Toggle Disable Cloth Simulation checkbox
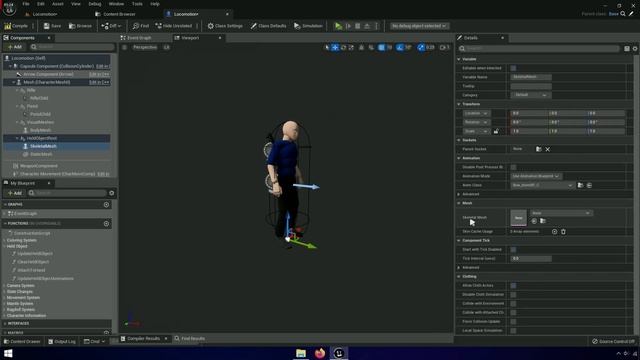Viewport: 640px width, 360px height. [513, 295]
